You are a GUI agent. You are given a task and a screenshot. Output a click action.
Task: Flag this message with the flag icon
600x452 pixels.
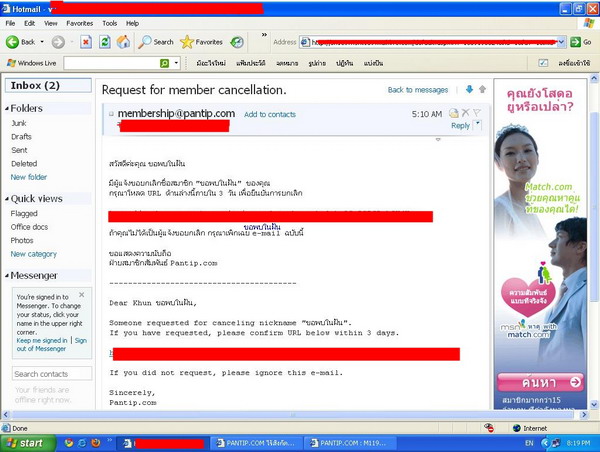(477, 113)
